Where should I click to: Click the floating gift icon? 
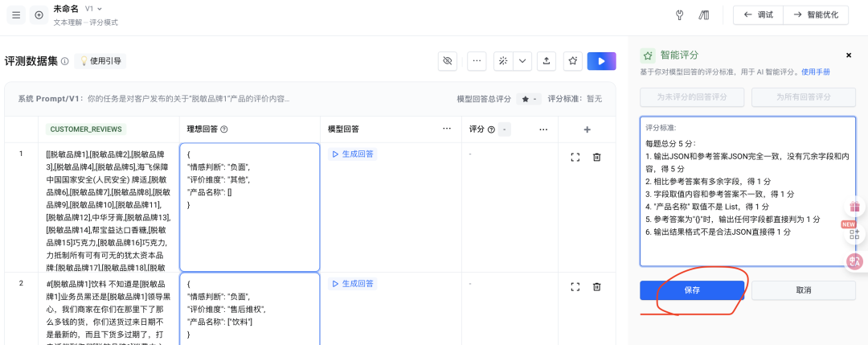(x=854, y=207)
